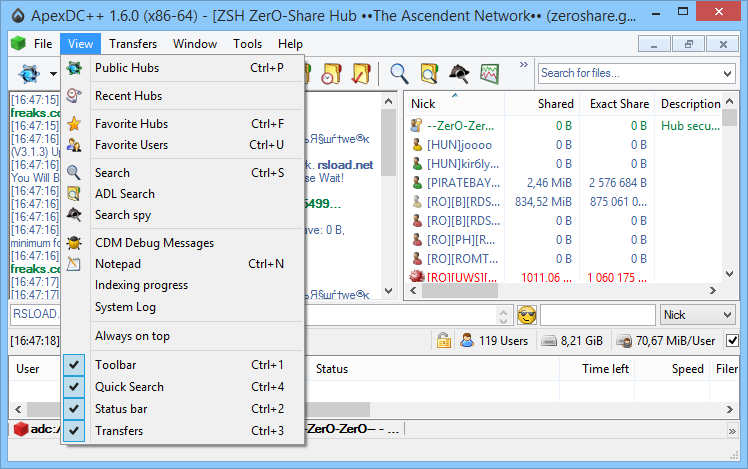Open CDM Debug Messages window
The width and height of the screenshot is (748, 469).
pos(183,243)
